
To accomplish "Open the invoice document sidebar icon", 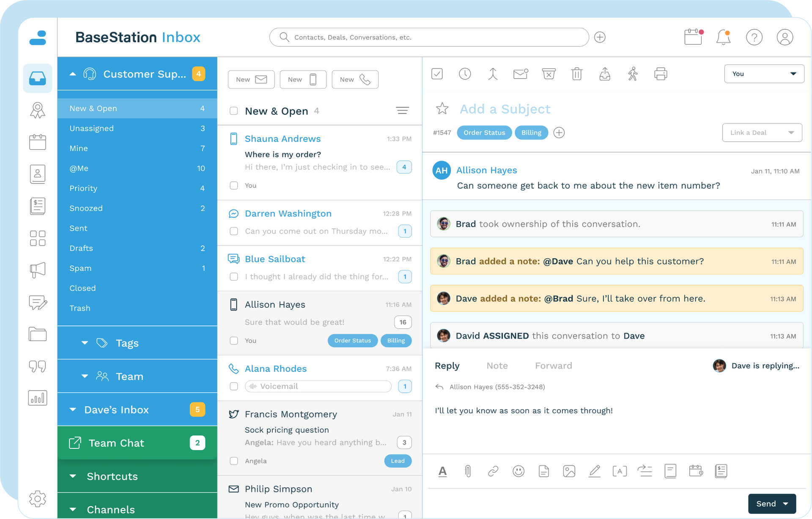I will click(x=38, y=206).
